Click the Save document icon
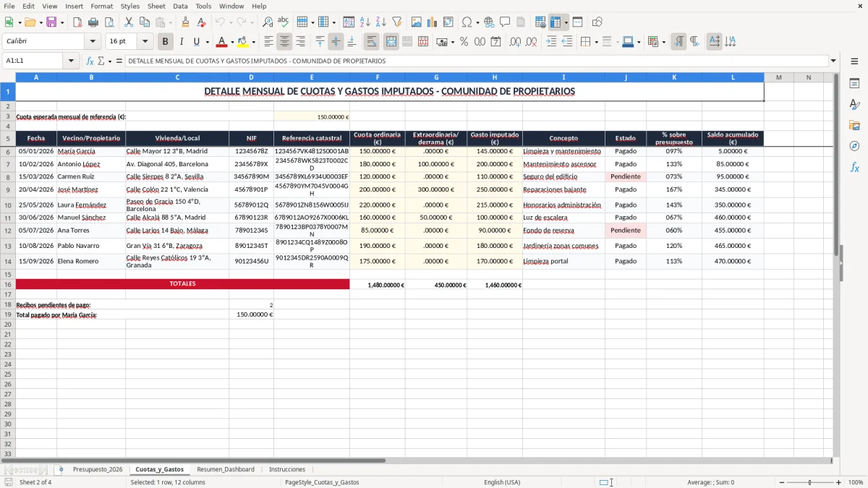868x488 pixels. (51, 22)
